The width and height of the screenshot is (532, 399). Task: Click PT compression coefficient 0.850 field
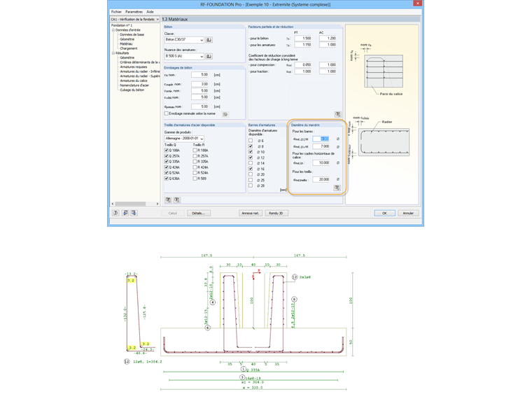pos(303,65)
